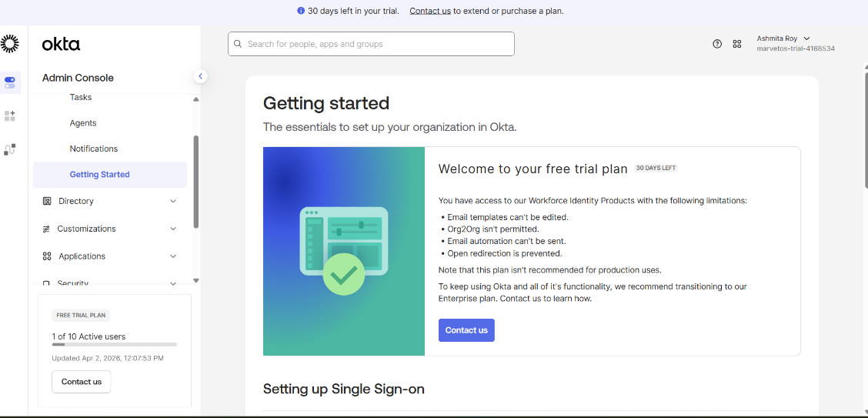Open the workflows connector rail icon
The image size is (868, 418).
tap(10, 149)
